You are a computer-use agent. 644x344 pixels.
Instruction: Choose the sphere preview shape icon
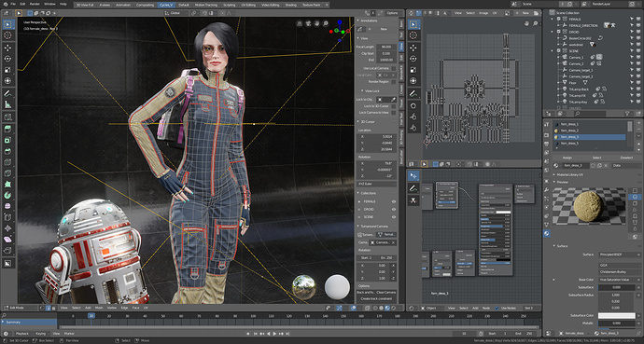click(x=635, y=198)
